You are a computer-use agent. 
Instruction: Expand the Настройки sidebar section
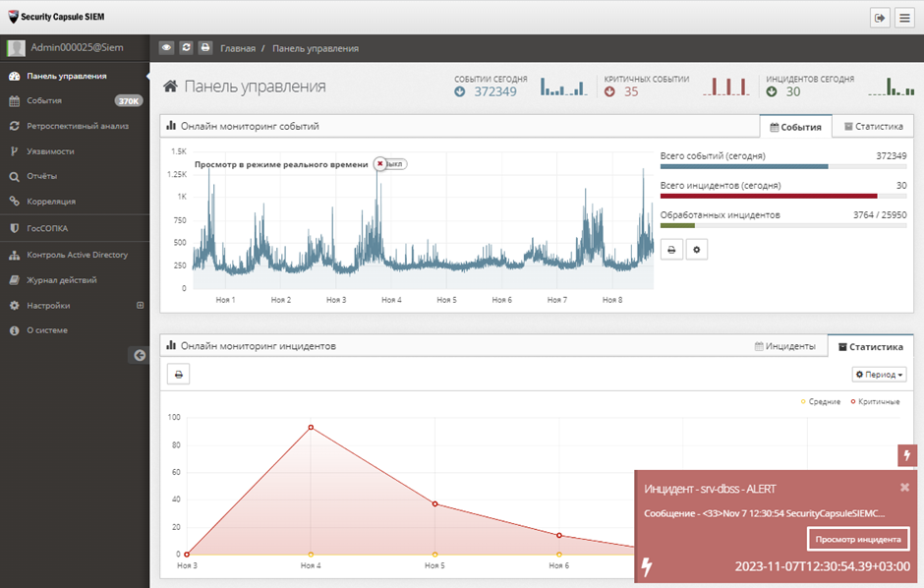point(140,306)
